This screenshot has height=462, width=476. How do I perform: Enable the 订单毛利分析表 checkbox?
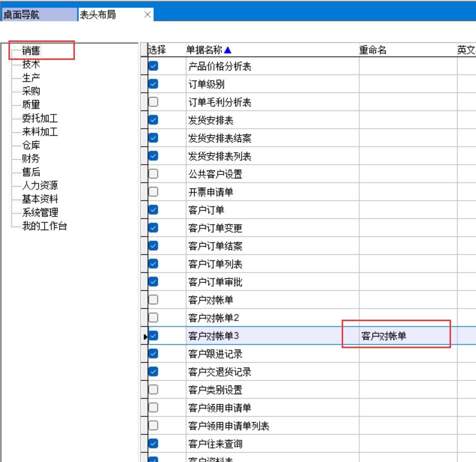pos(153,102)
